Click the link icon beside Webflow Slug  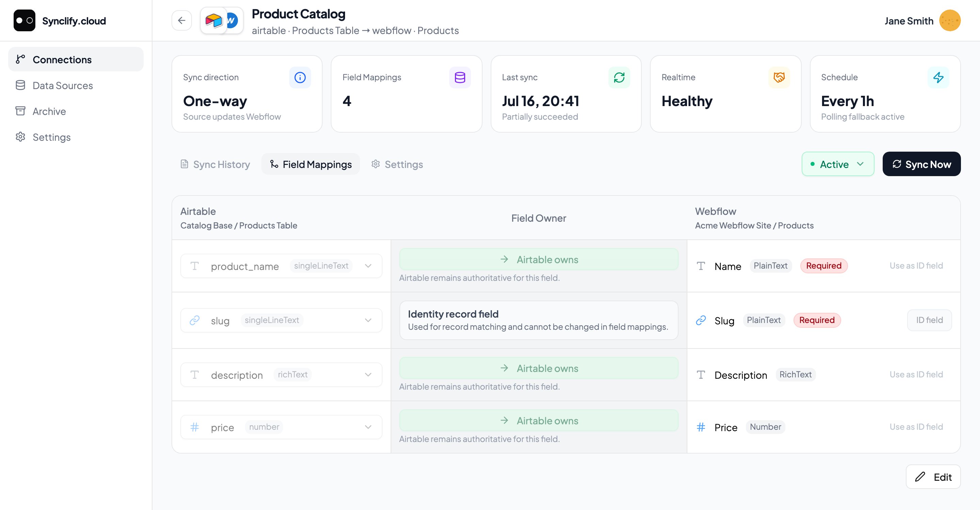coord(701,320)
